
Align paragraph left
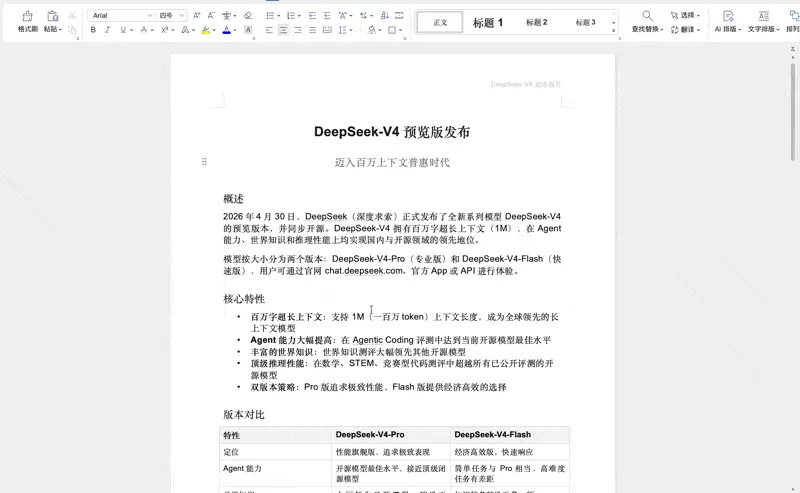pos(269,30)
